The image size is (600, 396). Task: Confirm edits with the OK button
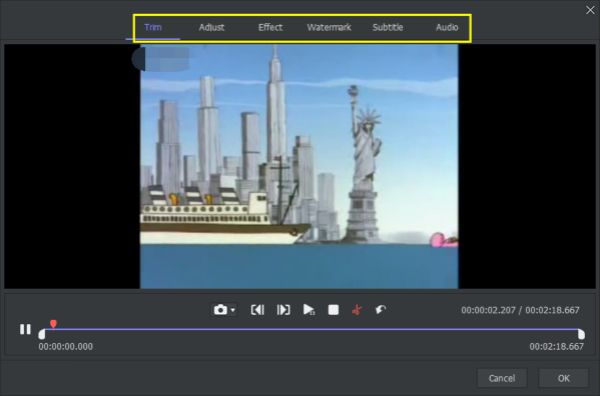(x=563, y=378)
